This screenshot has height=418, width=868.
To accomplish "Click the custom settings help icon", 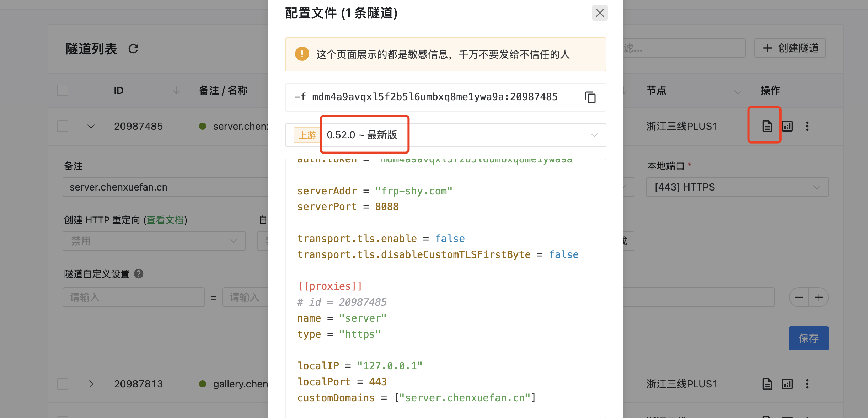I will [139, 274].
